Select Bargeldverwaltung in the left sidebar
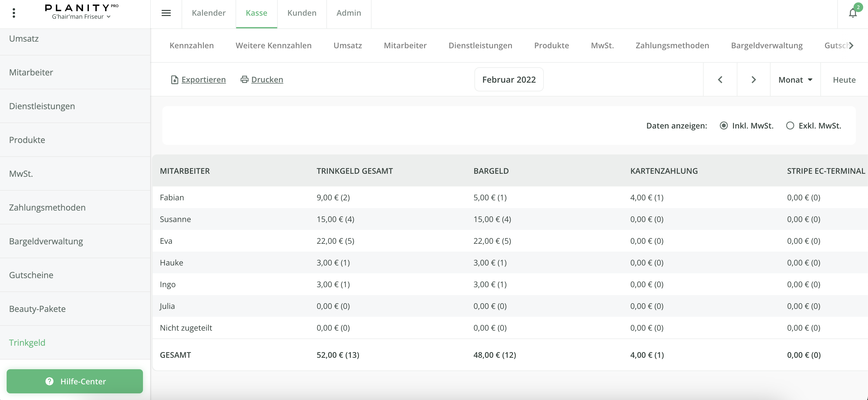 pyautogui.click(x=46, y=241)
